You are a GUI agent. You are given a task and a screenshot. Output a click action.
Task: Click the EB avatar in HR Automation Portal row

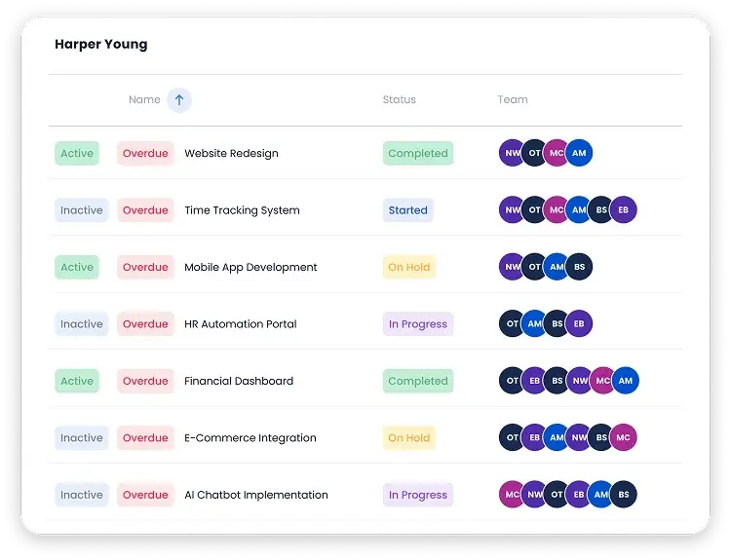click(x=579, y=323)
